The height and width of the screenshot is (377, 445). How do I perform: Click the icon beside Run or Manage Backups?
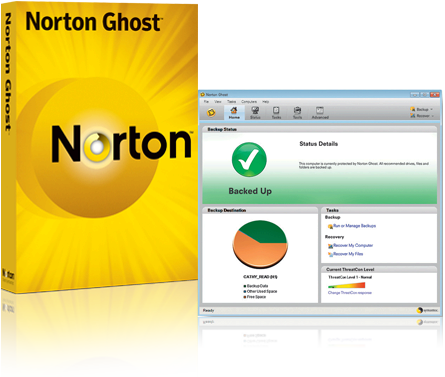(330, 227)
